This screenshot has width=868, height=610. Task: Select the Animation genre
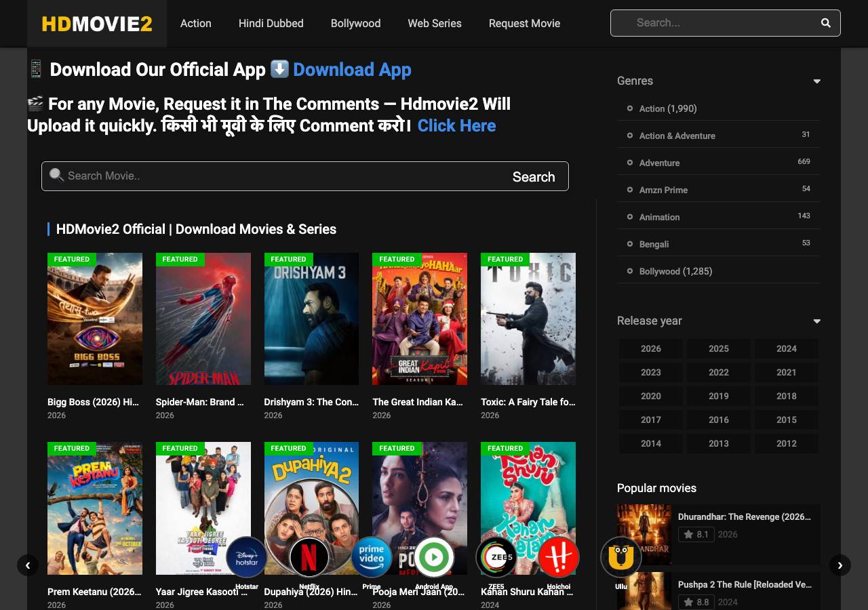click(659, 217)
